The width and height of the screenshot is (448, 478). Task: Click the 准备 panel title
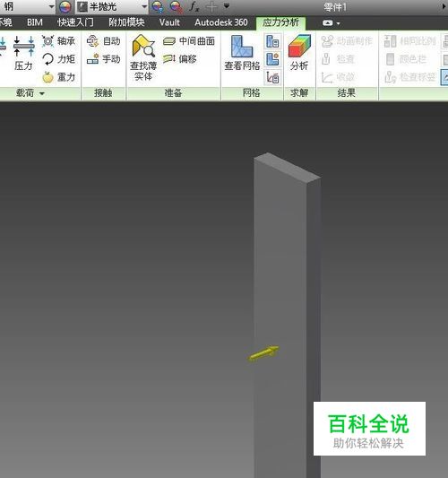tap(173, 92)
